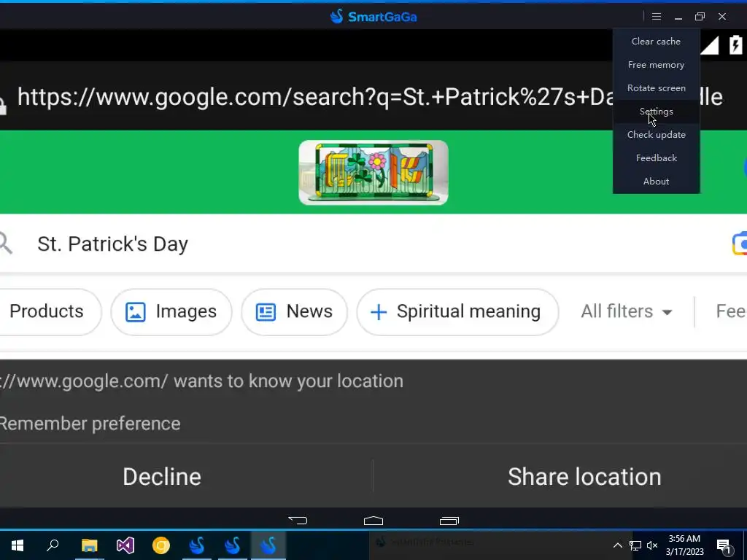Select the active SmartGaGa taskbar icon
This screenshot has height=560, width=747.
(x=268, y=545)
